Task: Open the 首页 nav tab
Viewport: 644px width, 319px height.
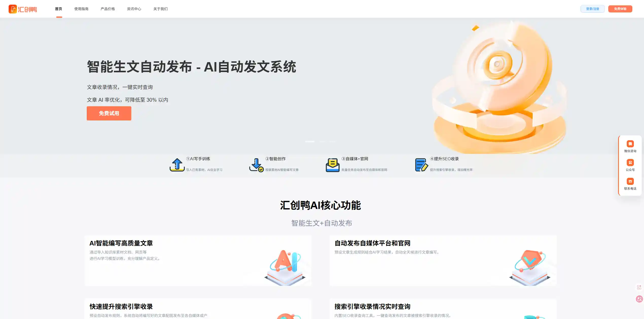Action: point(59,9)
